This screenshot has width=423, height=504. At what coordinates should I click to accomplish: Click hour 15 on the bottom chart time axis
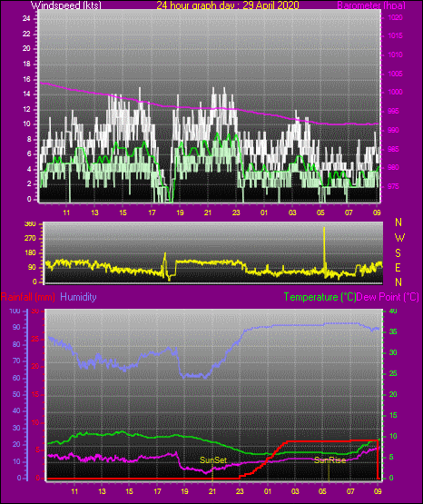click(x=129, y=491)
